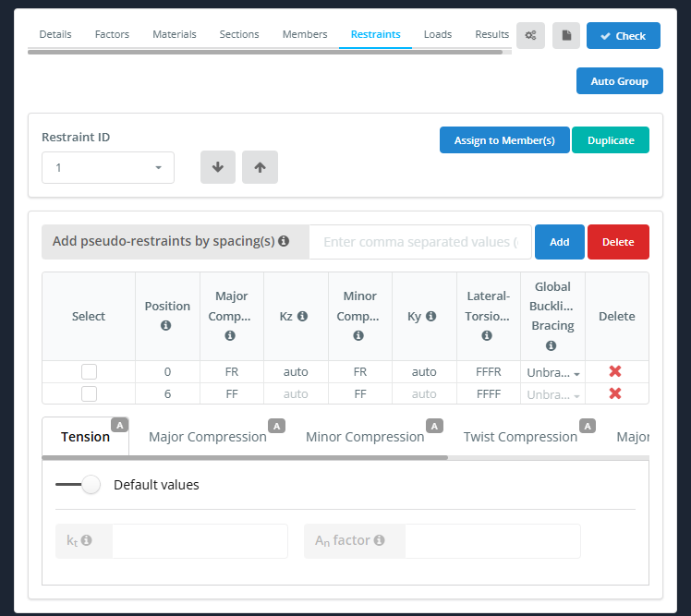Click the Major Comp cell FR

point(232,372)
